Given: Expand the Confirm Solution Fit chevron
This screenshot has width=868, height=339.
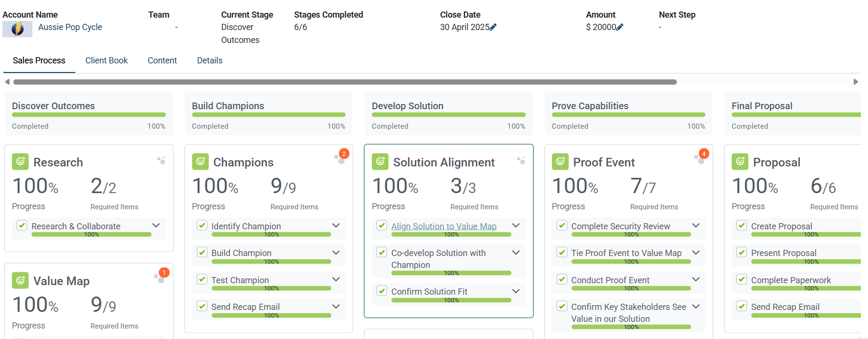Looking at the screenshot, I should tap(516, 291).
